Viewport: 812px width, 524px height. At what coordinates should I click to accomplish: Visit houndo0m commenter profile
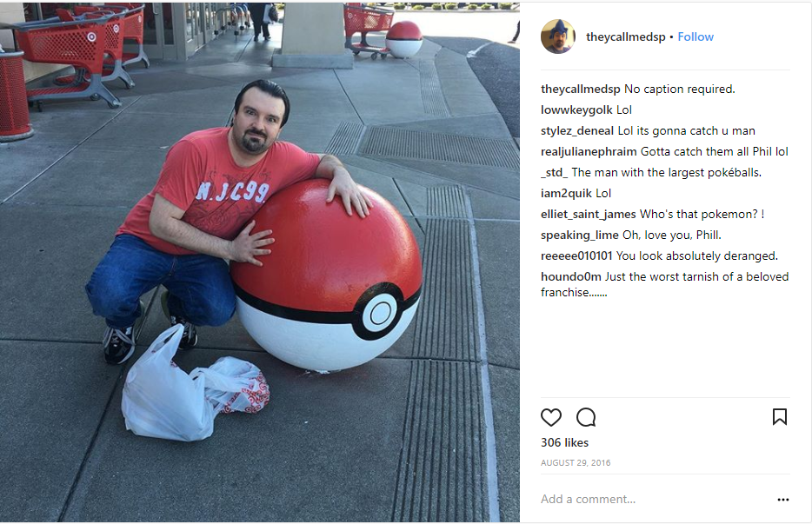[570, 277]
